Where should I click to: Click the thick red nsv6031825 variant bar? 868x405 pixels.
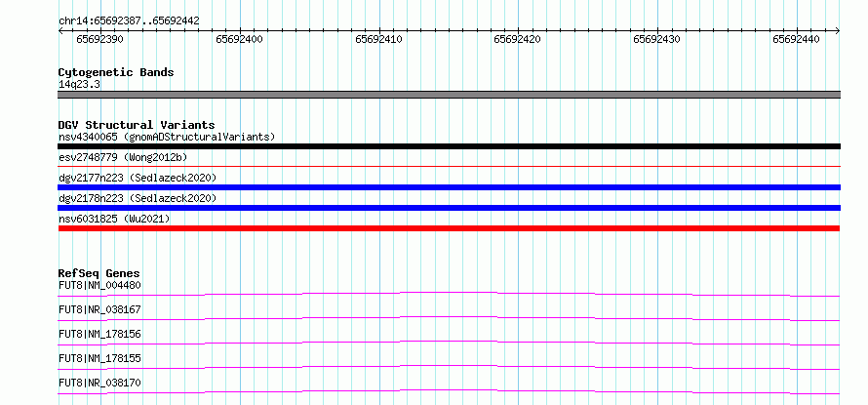449,228
